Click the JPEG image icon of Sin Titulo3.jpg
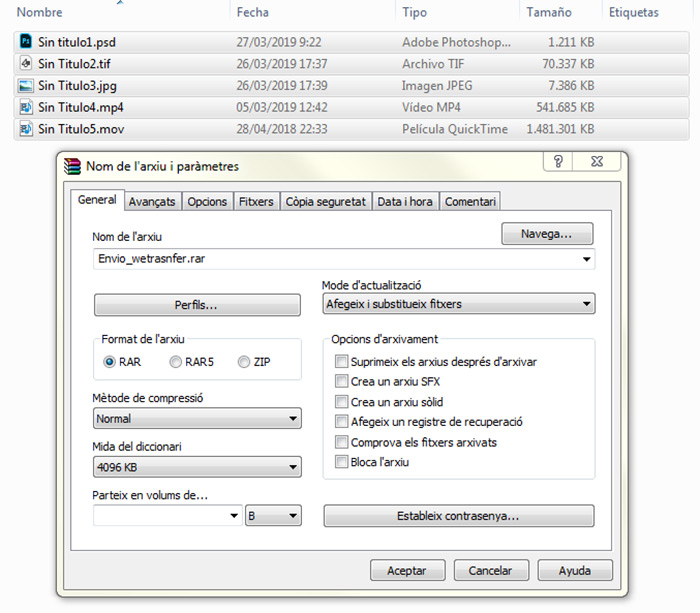The height and width of the screenshot is (613, 700). 26,86
